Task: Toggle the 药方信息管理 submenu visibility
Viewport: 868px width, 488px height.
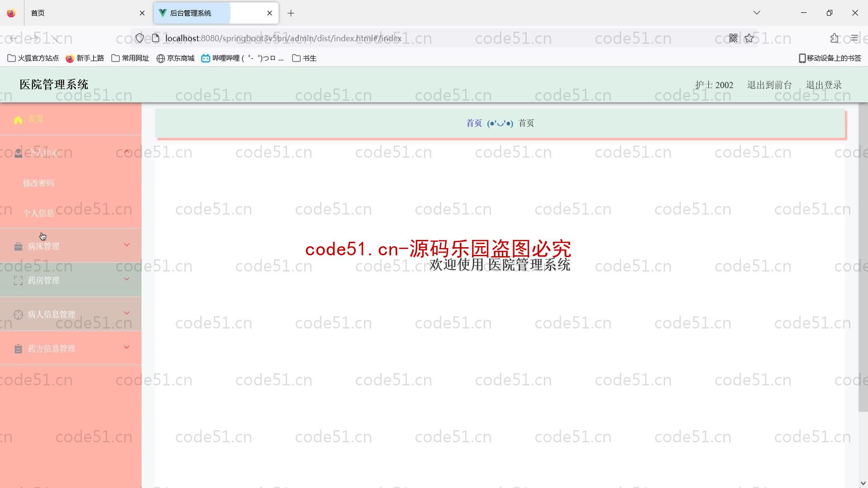Action: tap(71, 348)
